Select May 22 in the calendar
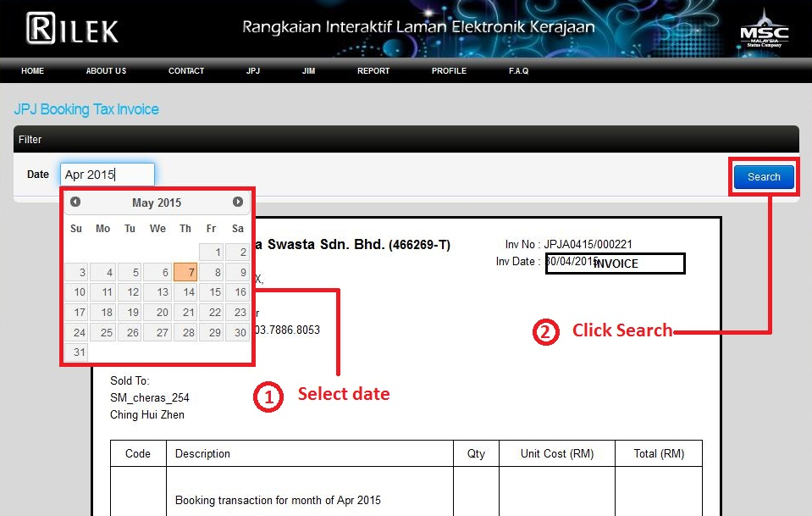 (x=212, y=313)
